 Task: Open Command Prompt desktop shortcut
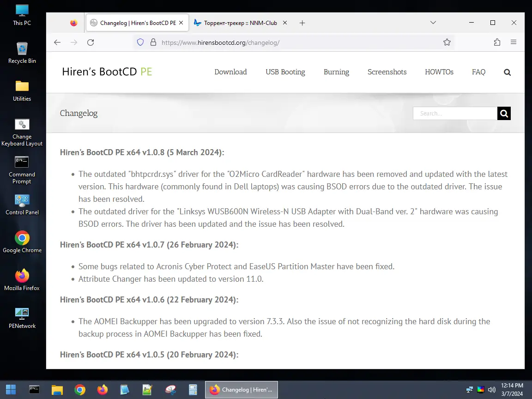click(22, 170)
